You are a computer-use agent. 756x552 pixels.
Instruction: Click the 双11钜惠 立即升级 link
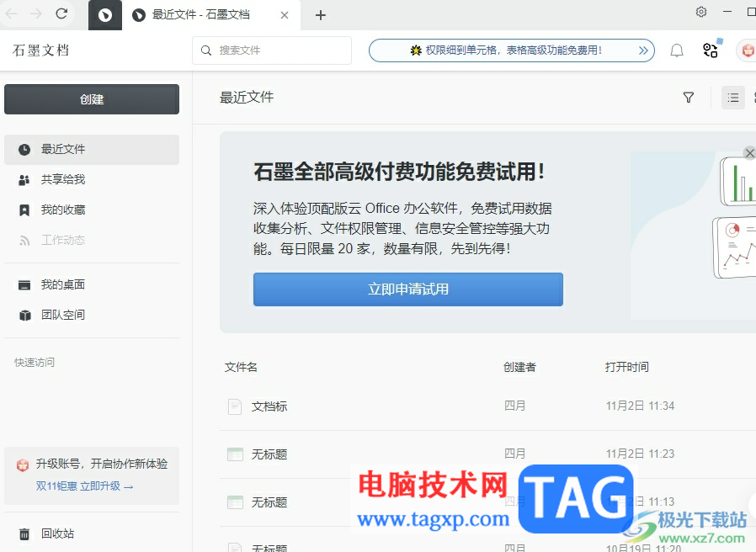84,486
